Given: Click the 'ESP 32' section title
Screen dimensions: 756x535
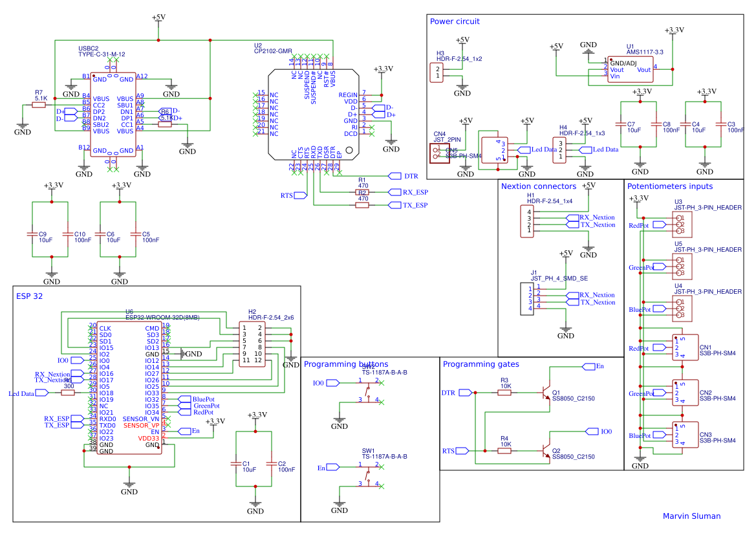Looking at the screenshot, I should (29, 296).
